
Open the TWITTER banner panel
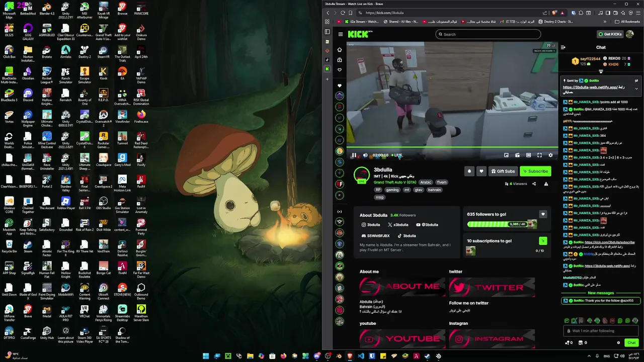(x=492, y=287)
